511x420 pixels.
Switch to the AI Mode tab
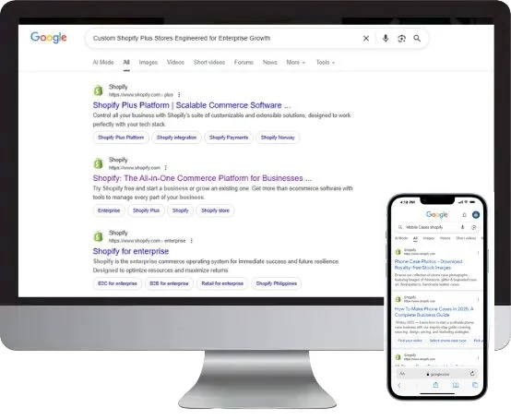(103, 62)
